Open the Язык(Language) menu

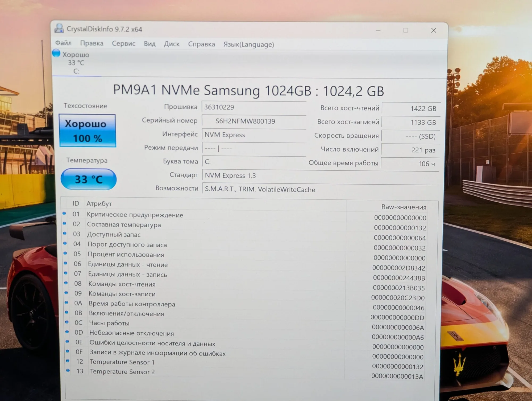pyautogui.click(x=249, y=44)
